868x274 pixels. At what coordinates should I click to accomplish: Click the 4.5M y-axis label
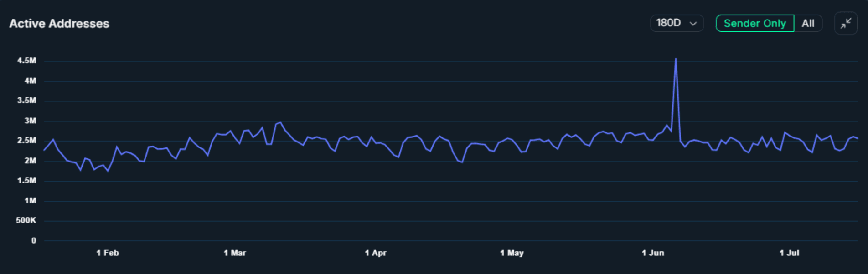pyautogui.click(x=27, y=61)
